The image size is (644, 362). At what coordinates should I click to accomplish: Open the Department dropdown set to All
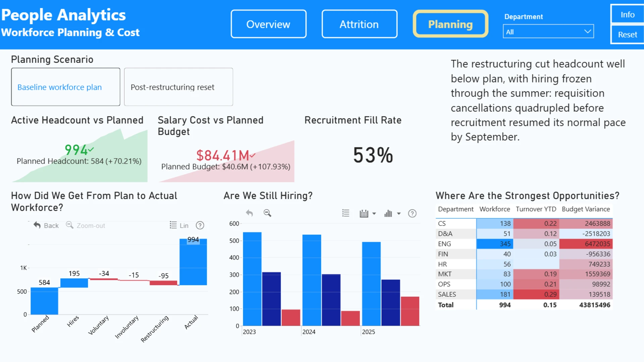[548, 32]
